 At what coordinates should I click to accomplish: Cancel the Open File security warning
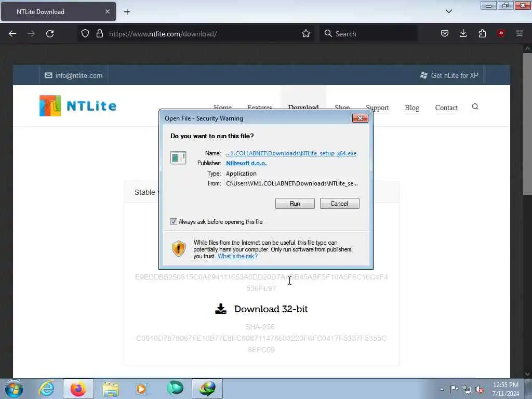[x=339, y=204]
